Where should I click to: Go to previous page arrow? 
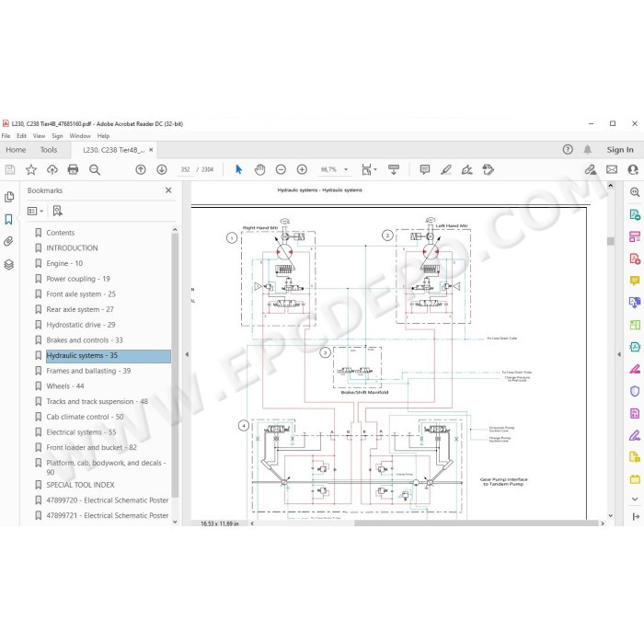[141, 169]
